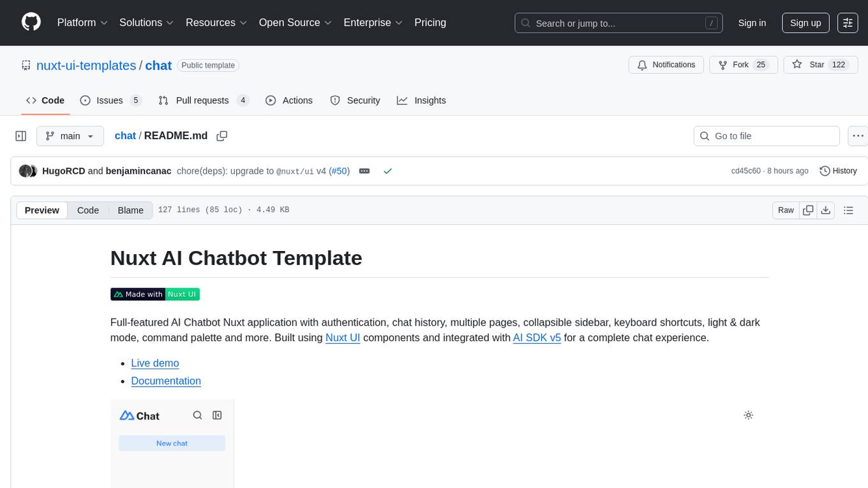Viewport: 868px width, 488px height.
Task: Open pull request #50 link
Action: (x=340, y=171)
